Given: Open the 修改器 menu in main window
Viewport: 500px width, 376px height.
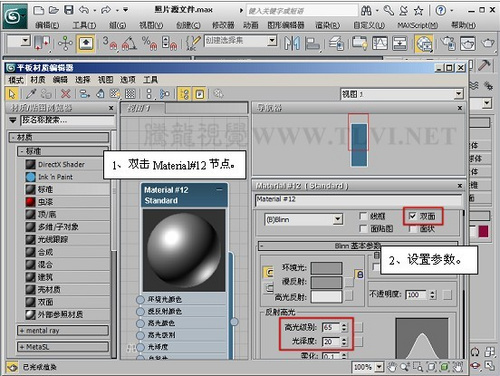Looking at the screenshot, I should point(223,25).
